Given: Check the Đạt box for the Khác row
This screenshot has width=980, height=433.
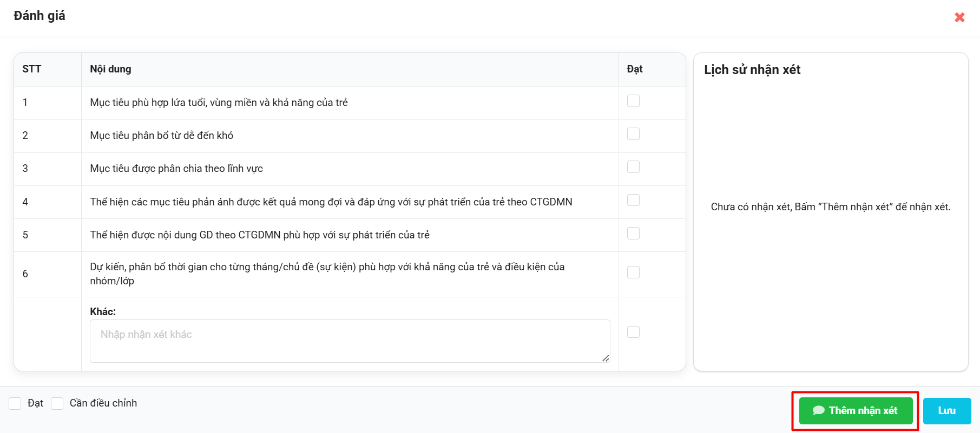Looking at the screenshot, I should point(633,332).
